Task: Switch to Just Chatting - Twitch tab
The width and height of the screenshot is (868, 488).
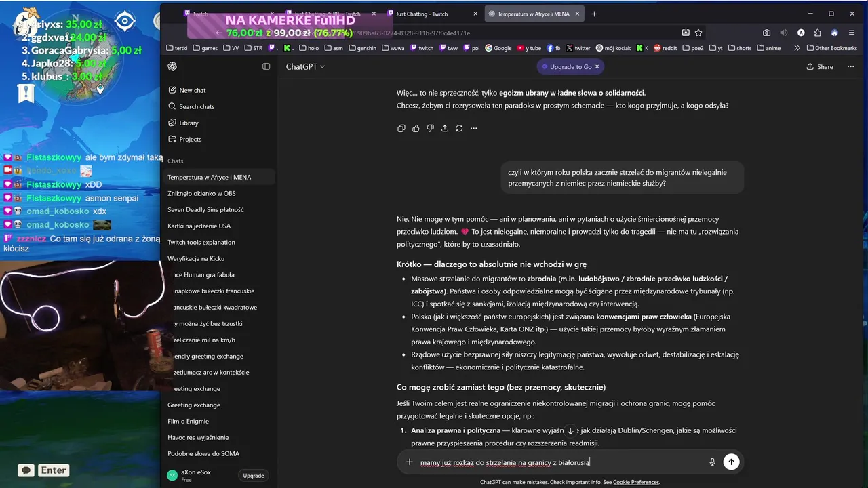Action: [431, 14]
